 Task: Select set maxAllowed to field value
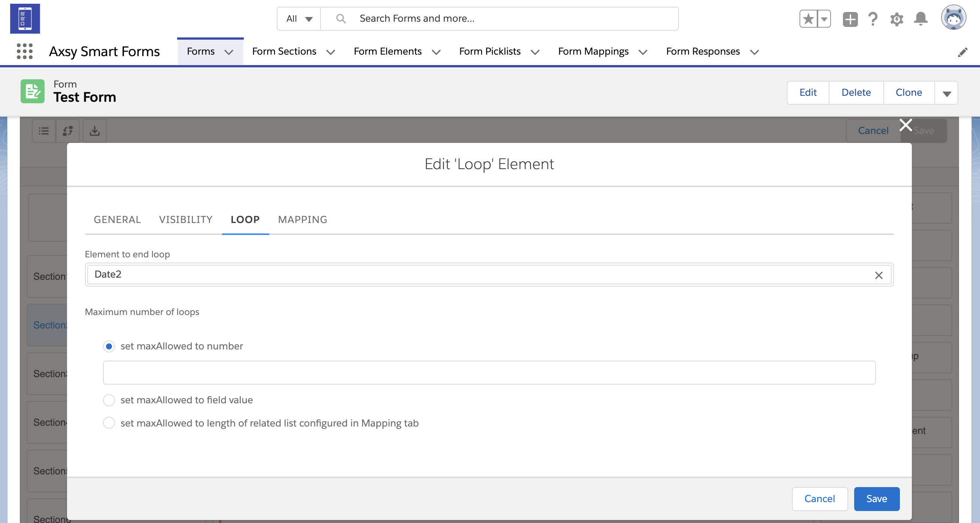tap(109, 400)
